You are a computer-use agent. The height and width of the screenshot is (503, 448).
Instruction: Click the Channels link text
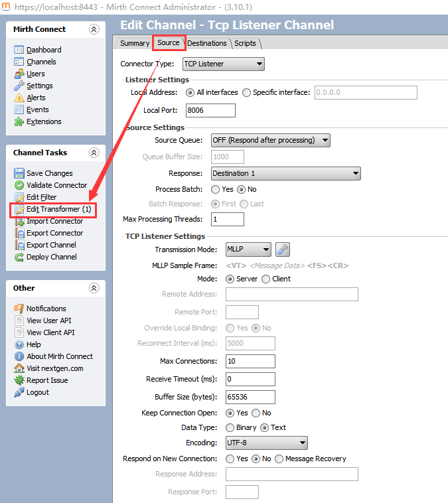41,62
